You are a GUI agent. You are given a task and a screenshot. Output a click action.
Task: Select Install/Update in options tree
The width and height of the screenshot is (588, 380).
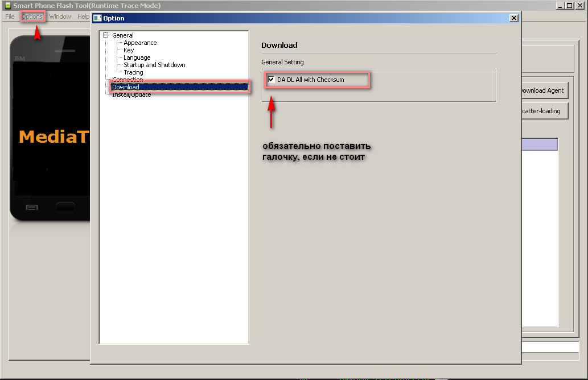tap(131, 94)
